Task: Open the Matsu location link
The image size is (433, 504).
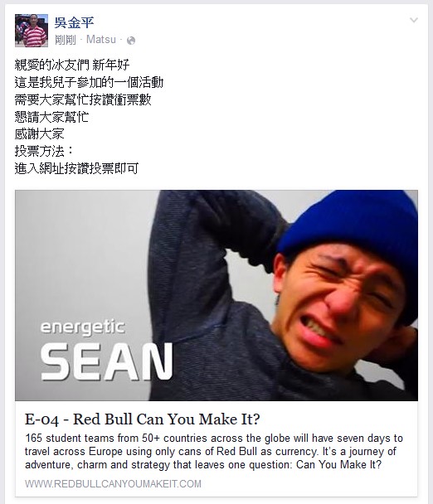Action: point(101,40)
